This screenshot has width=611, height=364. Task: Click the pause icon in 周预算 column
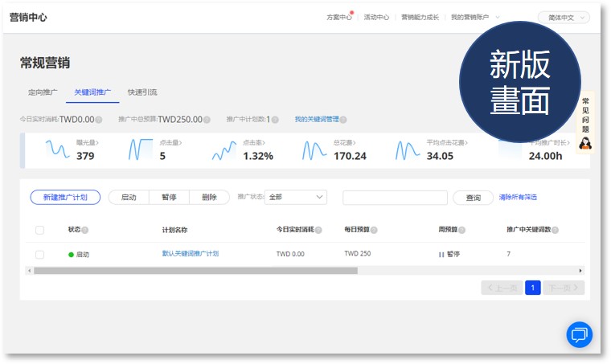point(441,254)
